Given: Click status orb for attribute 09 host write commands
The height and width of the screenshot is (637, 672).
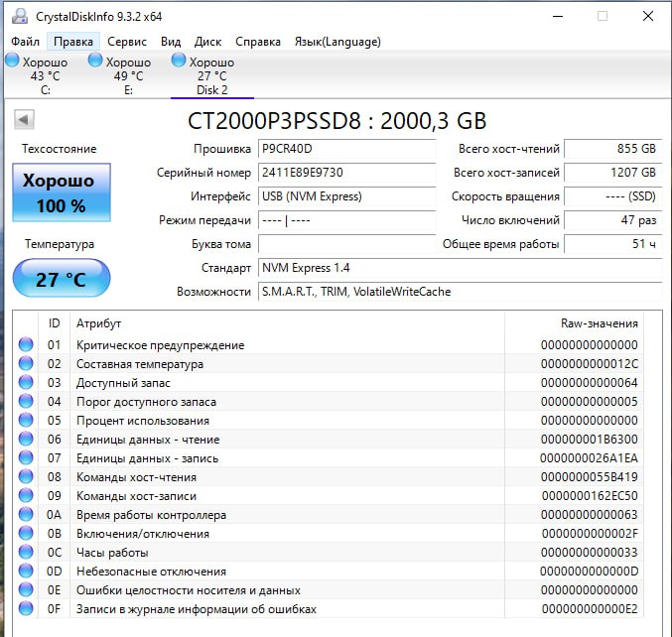Looking at the screenshot, I should (x=26, y=495).
